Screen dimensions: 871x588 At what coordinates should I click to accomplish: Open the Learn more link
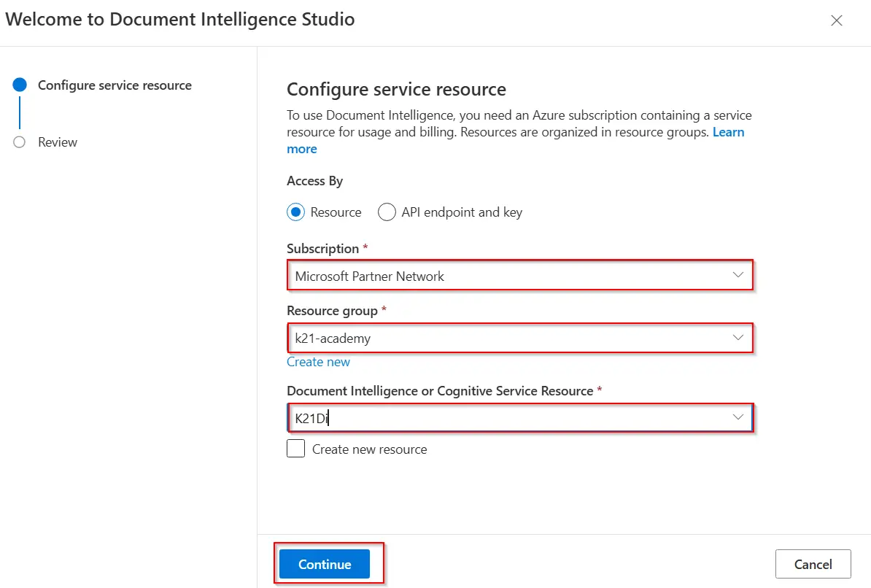pyautogui.click(x=728, y=132)
